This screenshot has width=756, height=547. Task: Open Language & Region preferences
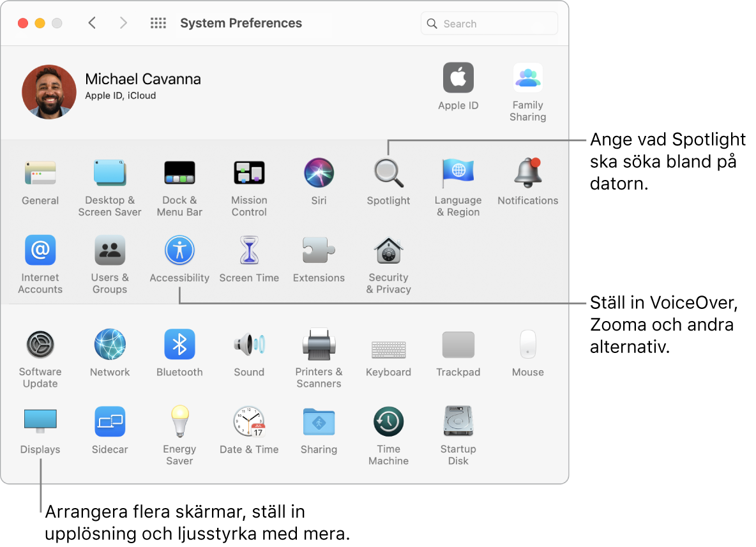coord(458,172)
